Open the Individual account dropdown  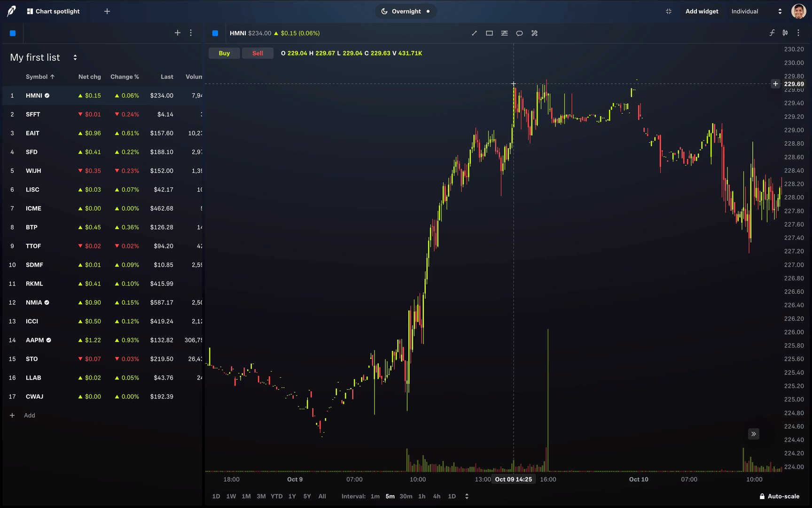point(756,11)
